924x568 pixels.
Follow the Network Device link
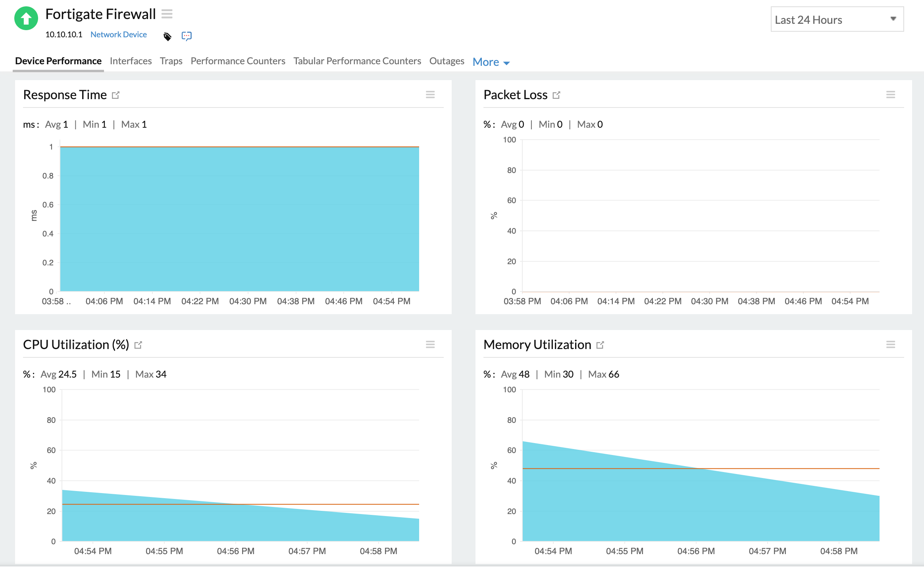119,35
